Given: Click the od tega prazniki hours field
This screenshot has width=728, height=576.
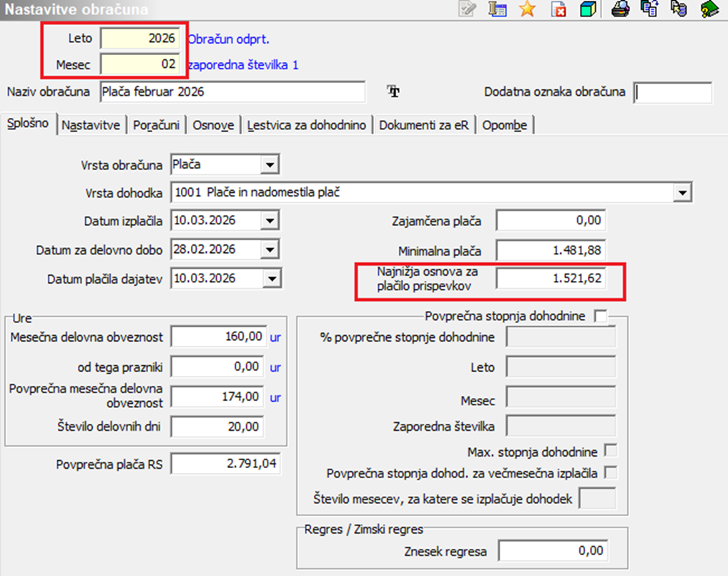Looking at the screenshot, I should [217, 367].
